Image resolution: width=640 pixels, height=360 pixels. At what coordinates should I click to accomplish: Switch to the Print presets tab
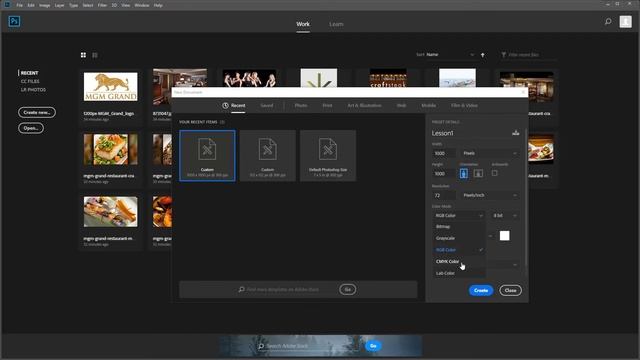point(327,105)
